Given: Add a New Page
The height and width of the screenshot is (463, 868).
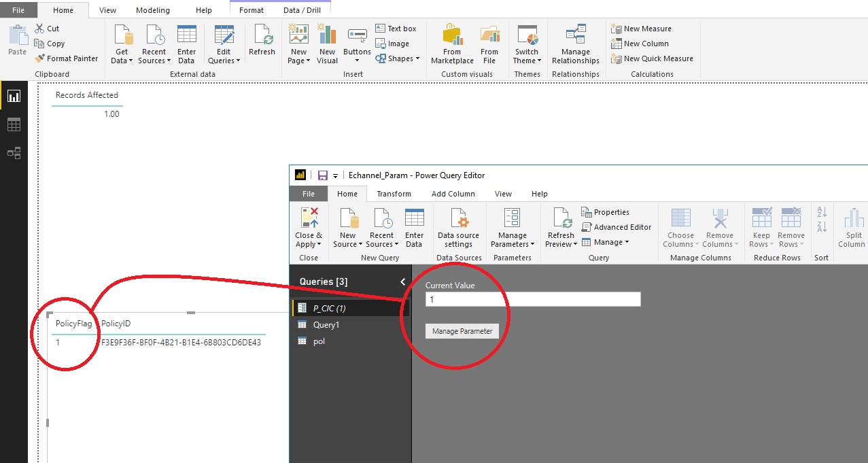Looking at the screenshot, I should 298,45.
